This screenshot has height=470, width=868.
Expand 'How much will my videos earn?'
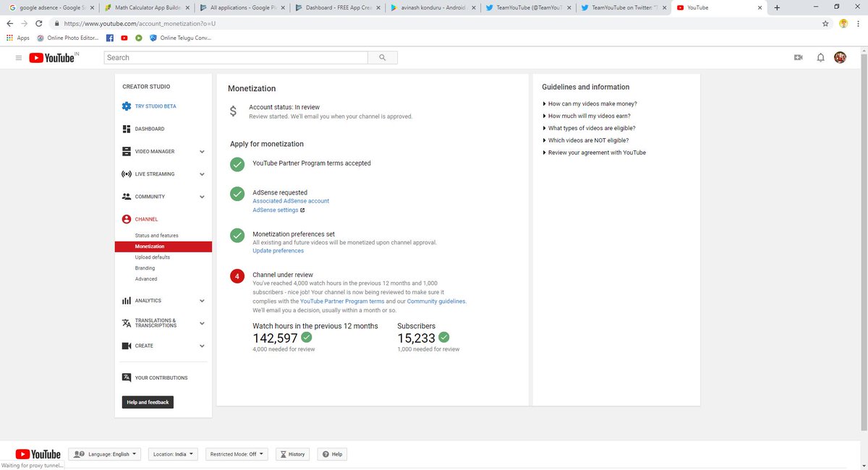(x=588, y=116)
